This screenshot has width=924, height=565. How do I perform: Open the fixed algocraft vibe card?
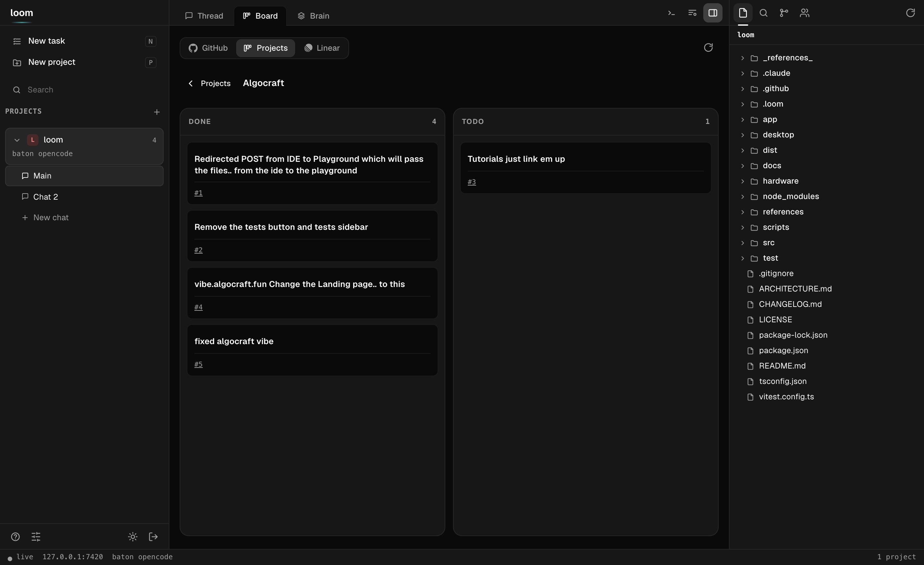pyautogui.click(x=312, y=350)
